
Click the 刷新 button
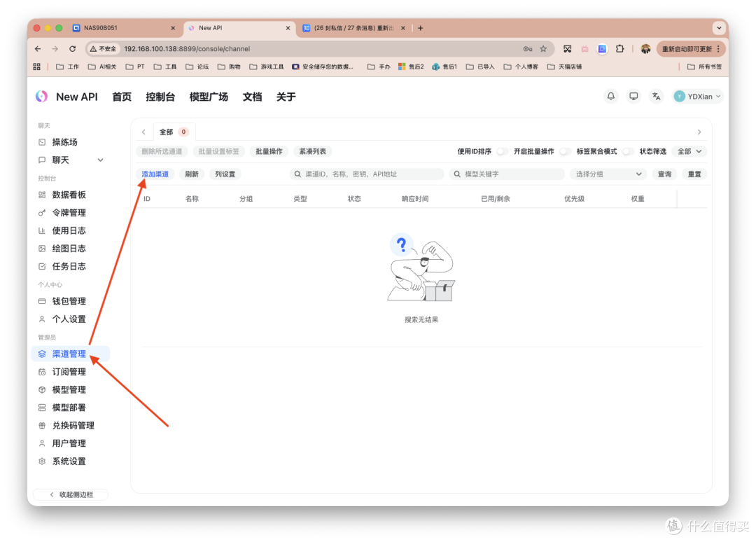click(192, 174)
